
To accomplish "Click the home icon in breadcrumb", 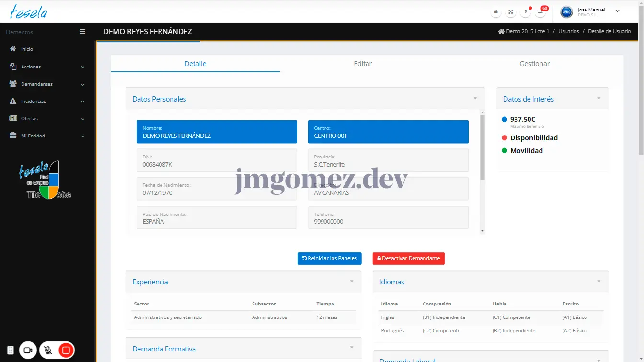I will [501, 32].
